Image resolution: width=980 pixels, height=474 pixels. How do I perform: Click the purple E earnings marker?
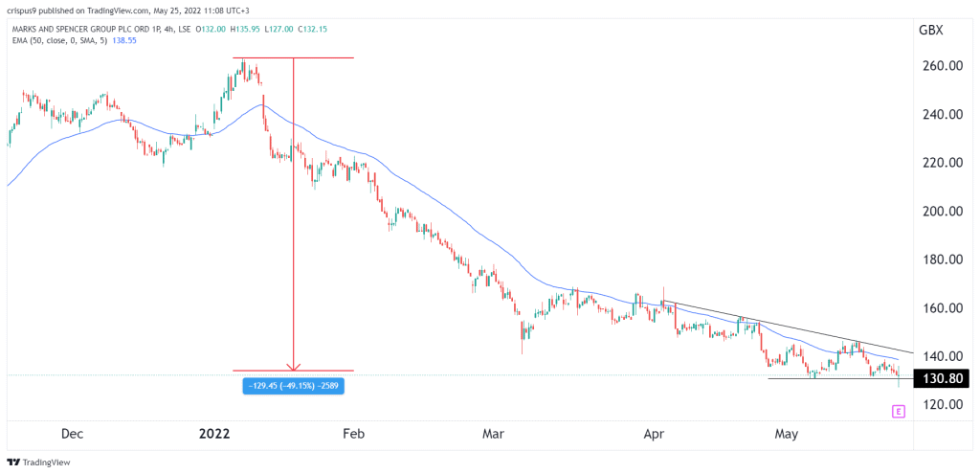[899, 412]
